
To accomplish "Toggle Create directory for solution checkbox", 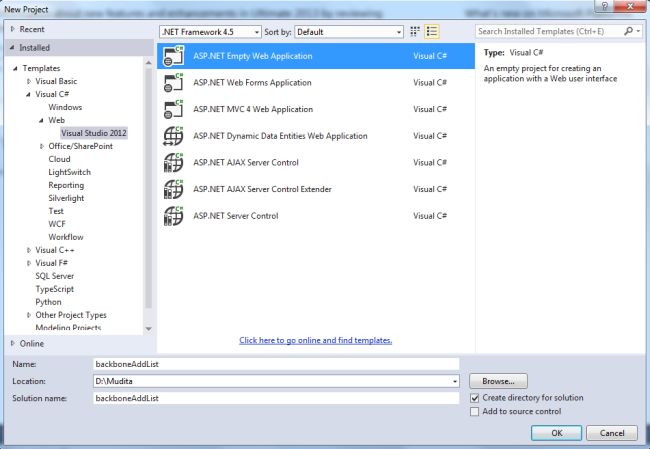I will [475, 398].
